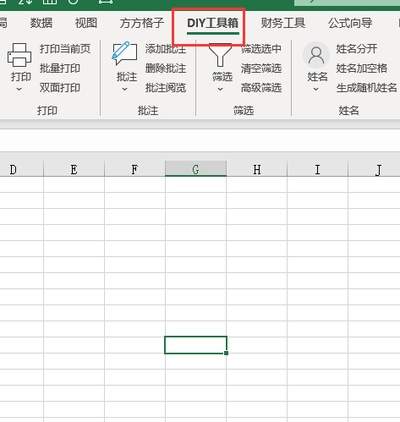Expand the 批注 dropdown arrow
400x422 pixels.
coord(125,89)
